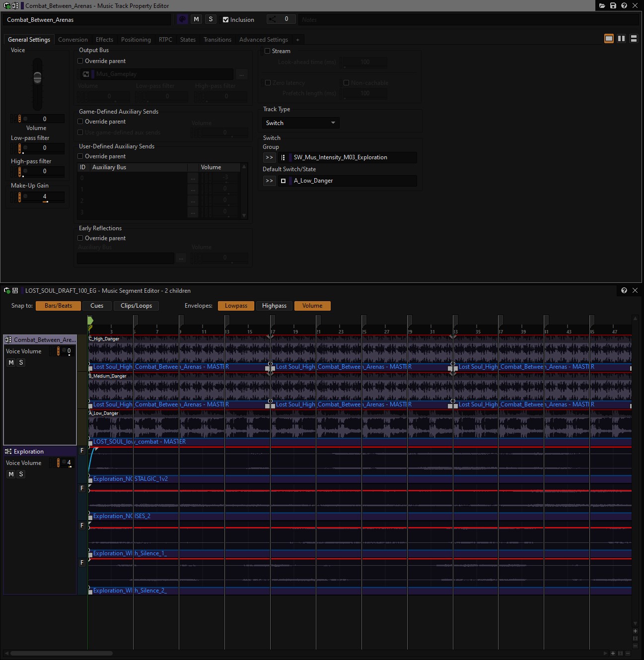Mute the Exploration track
Viewport: 644px width, 660px height.
(x=10, y=474)
